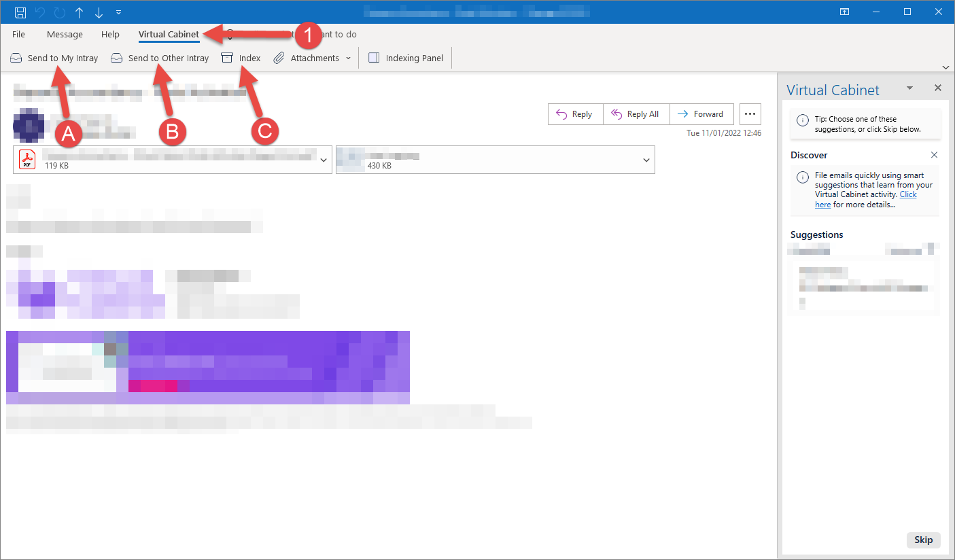Open the Click here details link
The image size is (955, 560).
click(866, 199)
